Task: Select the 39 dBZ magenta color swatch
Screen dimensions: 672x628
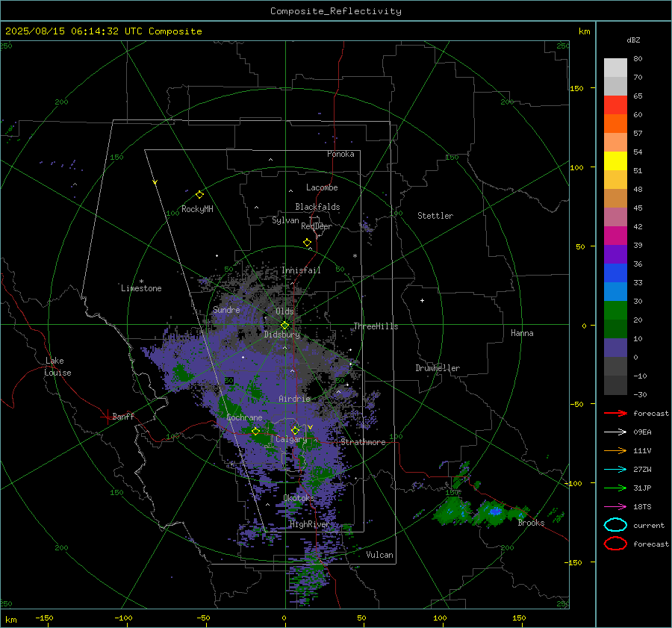Action: coord(615,236)
